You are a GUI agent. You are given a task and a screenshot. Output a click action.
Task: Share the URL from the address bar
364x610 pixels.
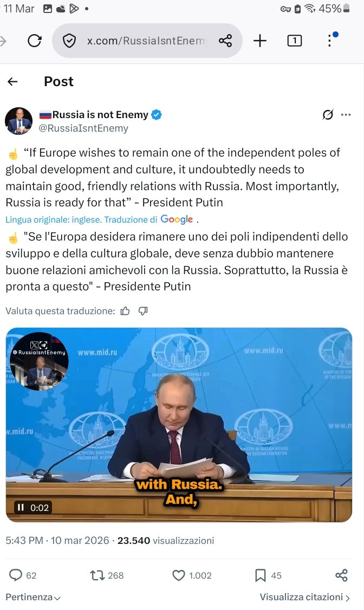[x=225, y=41]
